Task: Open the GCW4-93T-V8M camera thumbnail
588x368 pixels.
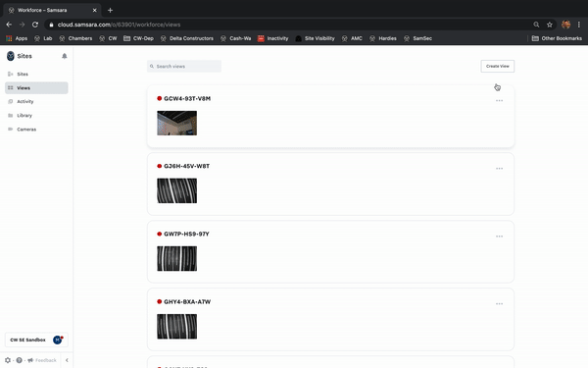Action: click(177, 124)
